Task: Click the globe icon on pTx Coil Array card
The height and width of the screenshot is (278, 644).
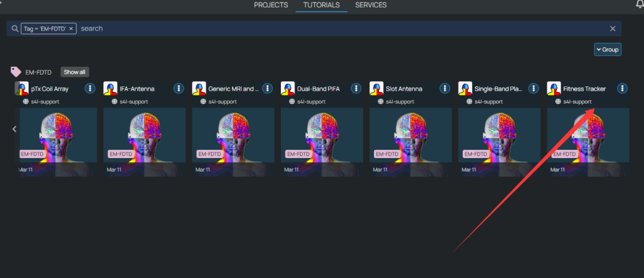Action: coord(26,101)
